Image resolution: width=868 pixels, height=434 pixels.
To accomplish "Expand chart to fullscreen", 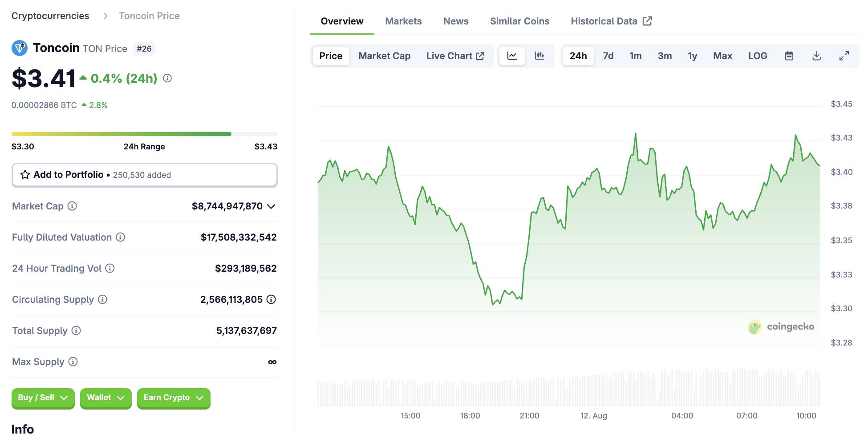I will (844, 56).
